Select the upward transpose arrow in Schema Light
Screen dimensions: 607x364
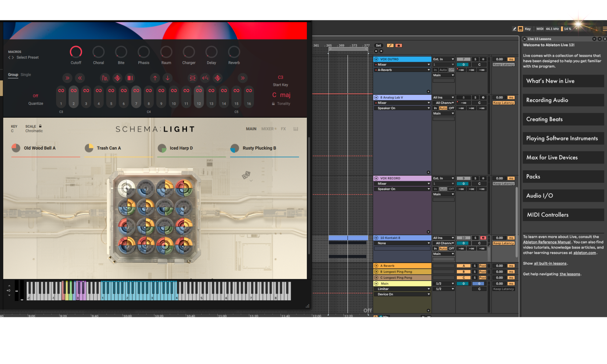click(155, 78)
